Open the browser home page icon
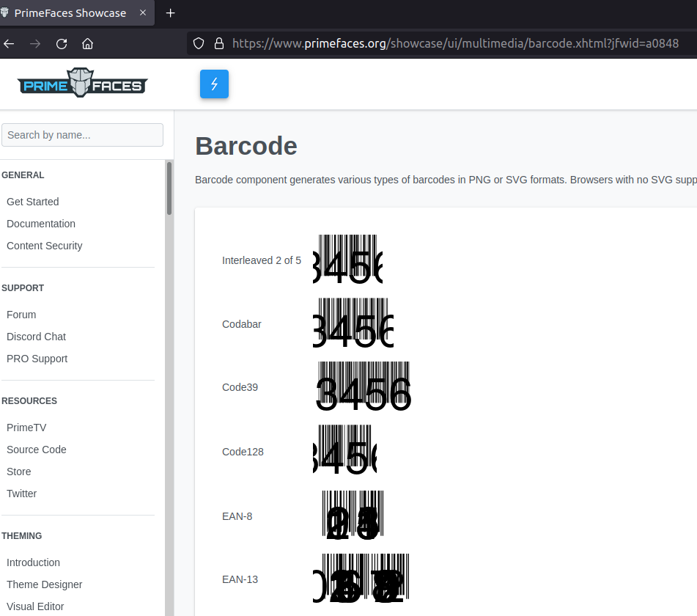 (87, 43)
